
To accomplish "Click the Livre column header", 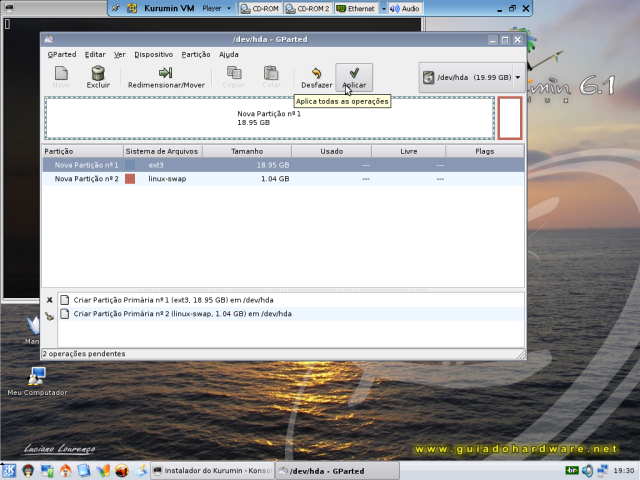I will 409,151.
